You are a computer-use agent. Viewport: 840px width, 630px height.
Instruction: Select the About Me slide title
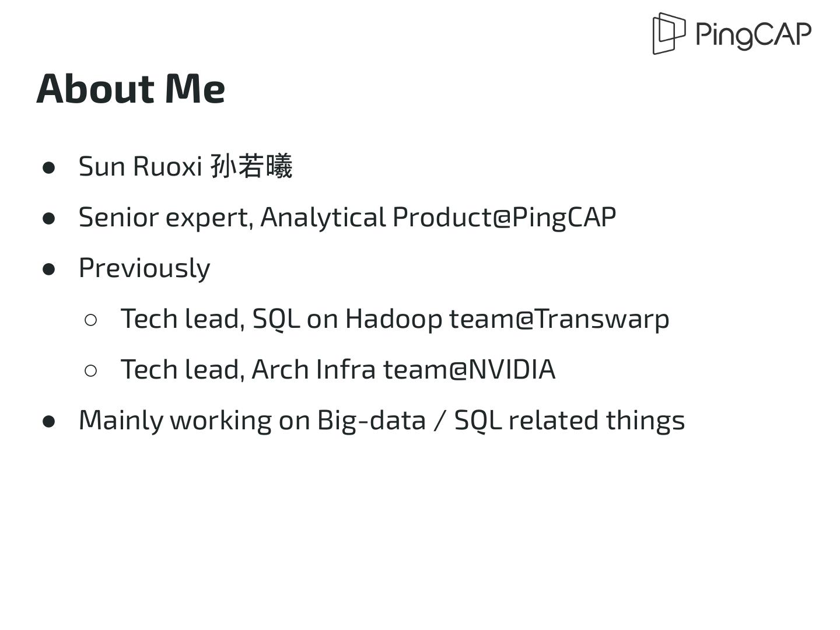tap(131, 89)
